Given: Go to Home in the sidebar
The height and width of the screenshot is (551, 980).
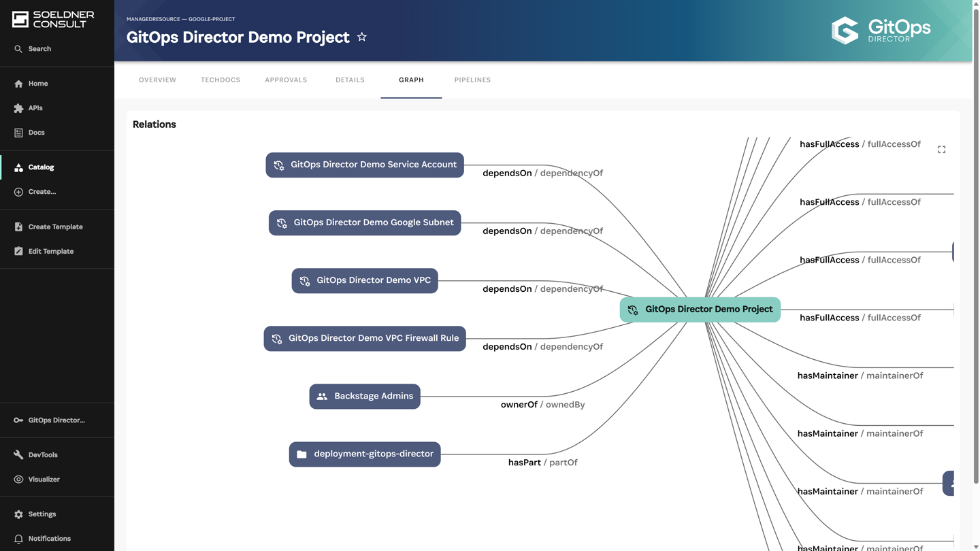Looking at the screenshot, I should (x=57, y=84).
